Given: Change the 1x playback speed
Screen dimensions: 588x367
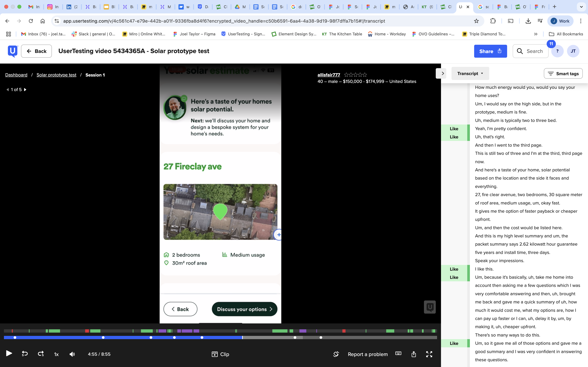Looking at the screenshot, I should (56, 354).
